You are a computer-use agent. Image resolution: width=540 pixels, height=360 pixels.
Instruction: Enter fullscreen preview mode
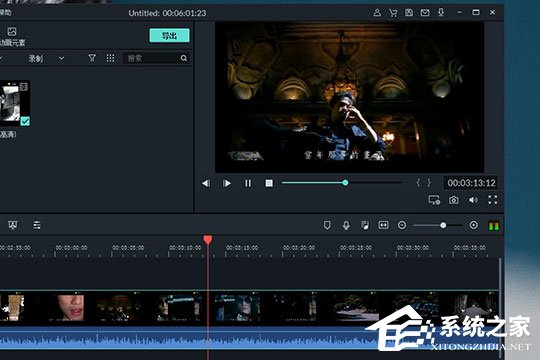(492, 200)
